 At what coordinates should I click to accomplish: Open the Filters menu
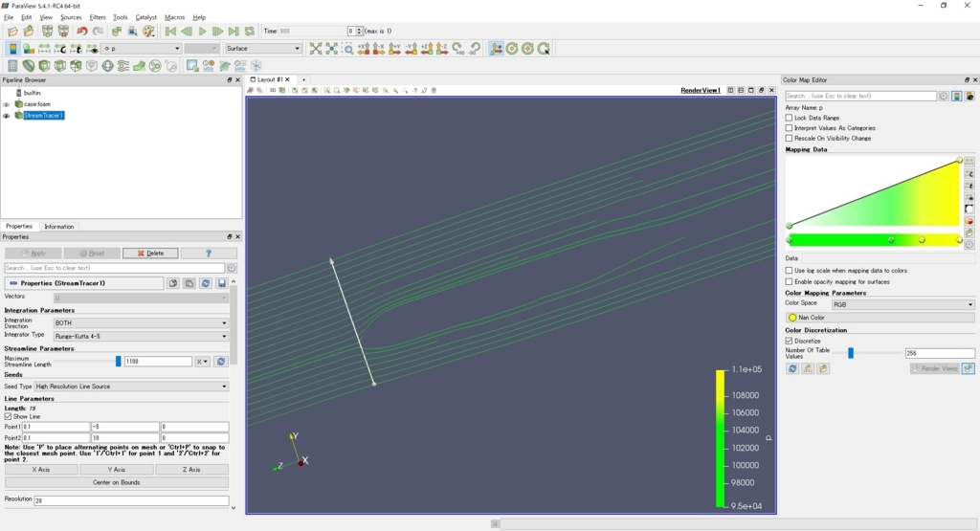click(97, 17)
